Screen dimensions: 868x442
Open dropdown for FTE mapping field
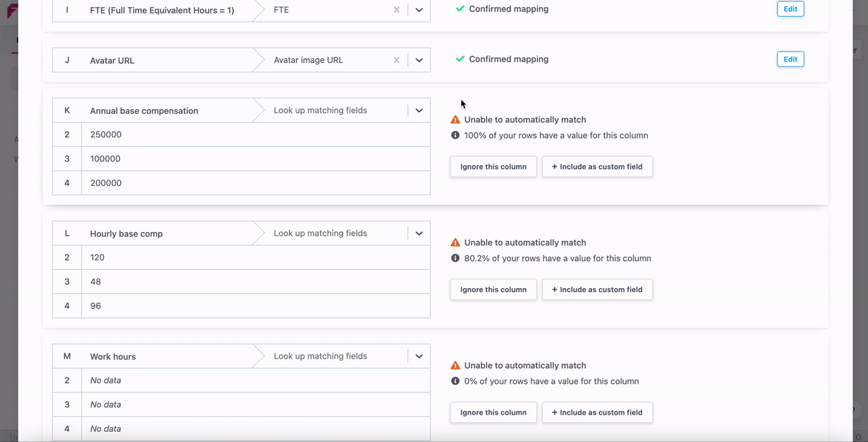(419, 10)
